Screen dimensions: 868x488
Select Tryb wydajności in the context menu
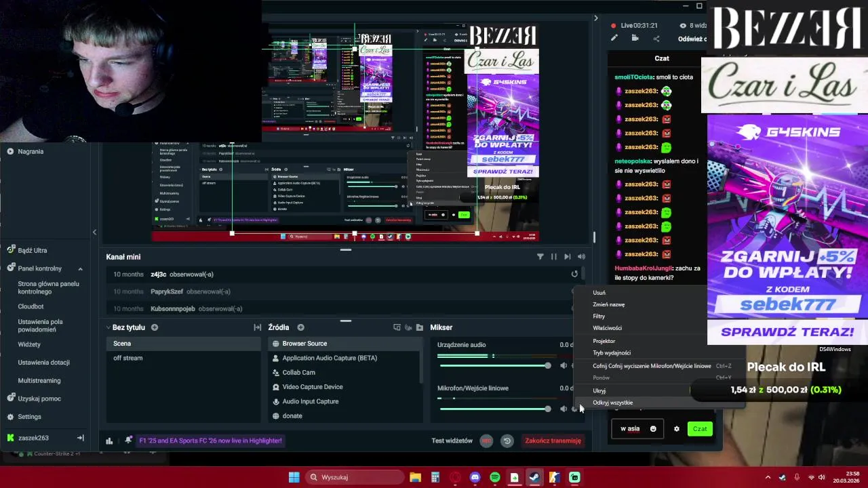click(612, 353)
